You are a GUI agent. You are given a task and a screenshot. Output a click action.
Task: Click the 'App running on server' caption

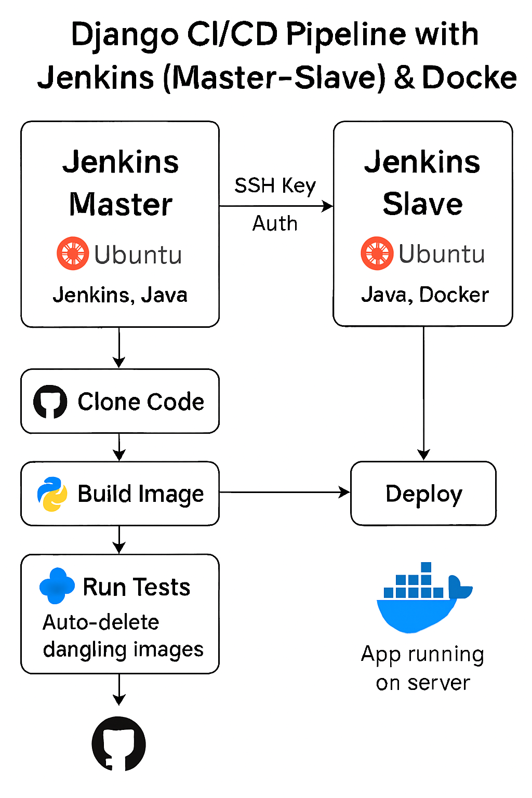click(423, 669)
